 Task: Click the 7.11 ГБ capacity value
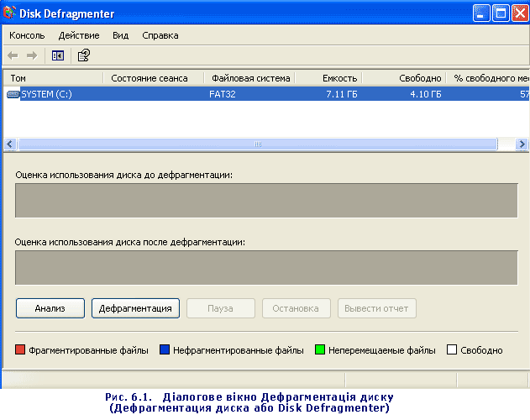(x=342, y=94)
